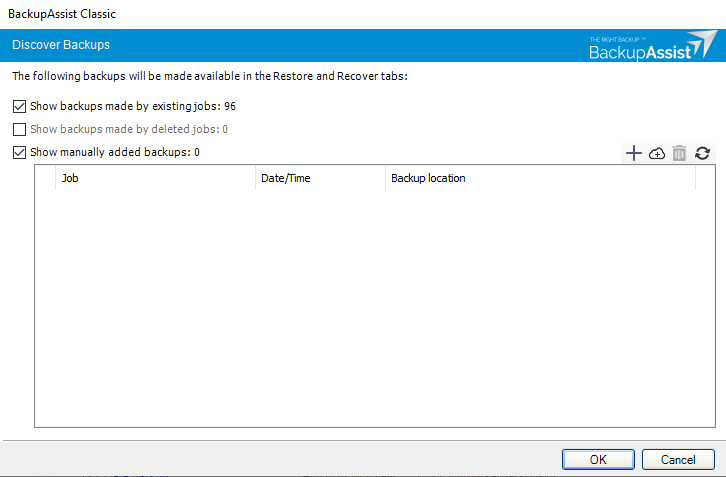This screenshot has height=477, width=726.
Task: Click the blank first column header
Action: coord(45,178)
